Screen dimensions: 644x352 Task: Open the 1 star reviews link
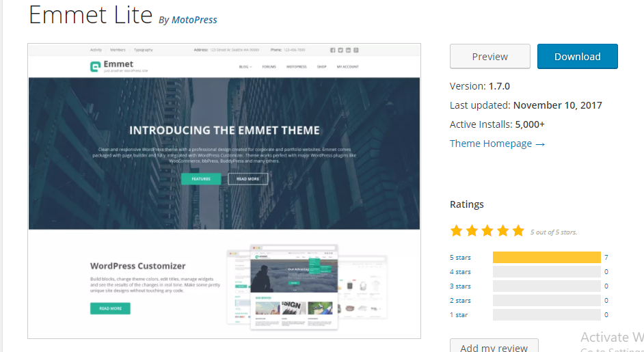pyautogui.click(x=459, y=315)
